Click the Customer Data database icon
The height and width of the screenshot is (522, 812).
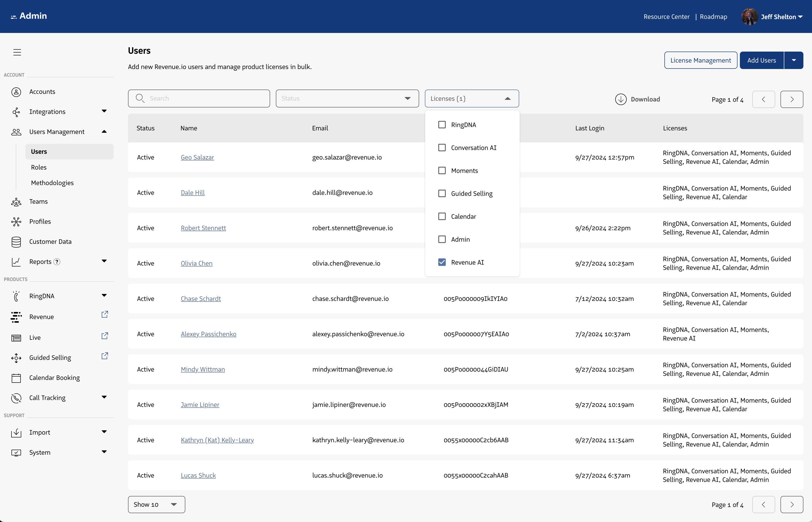tap(16, 242)
